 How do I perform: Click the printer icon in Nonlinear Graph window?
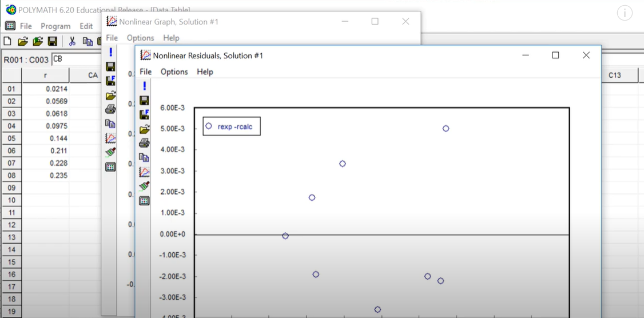tap(110, 109)
